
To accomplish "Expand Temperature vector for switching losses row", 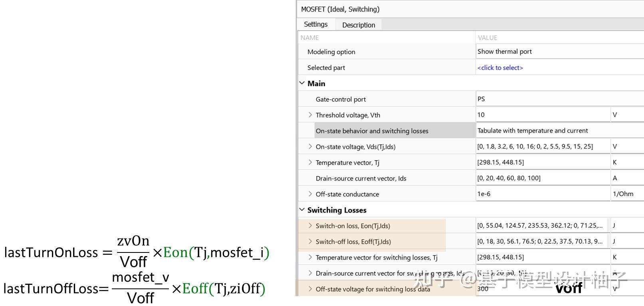I will (x=310, y=257).
